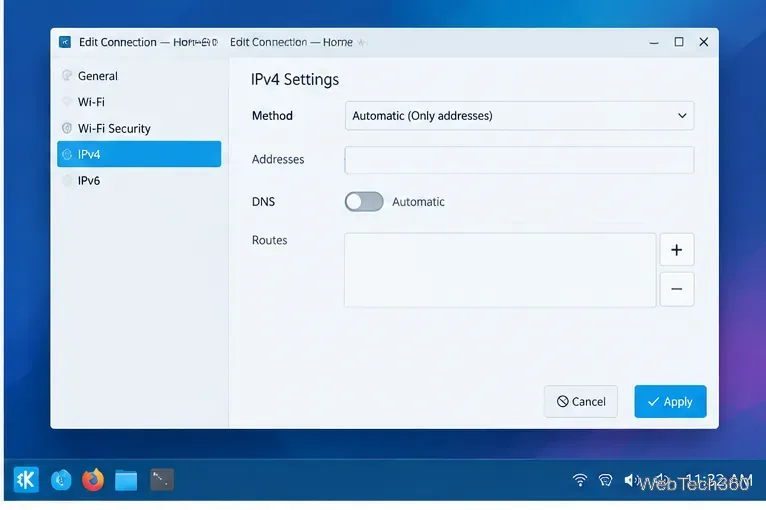This screenshot has width=766, height=510.
Task: Click inside the Routes list box
Action: click(x=500, y=270)
